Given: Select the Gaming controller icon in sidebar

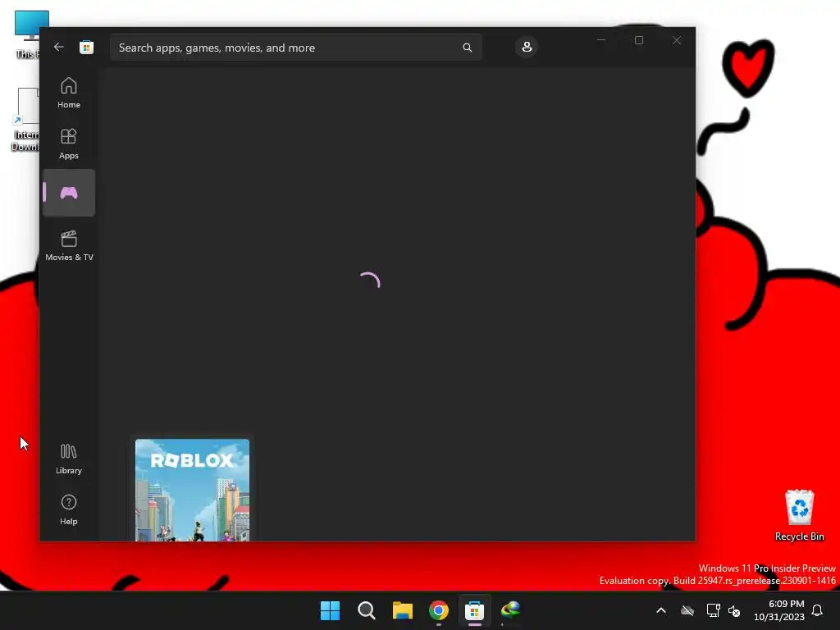Looking at the screenshot, I should tap(69, 193).
